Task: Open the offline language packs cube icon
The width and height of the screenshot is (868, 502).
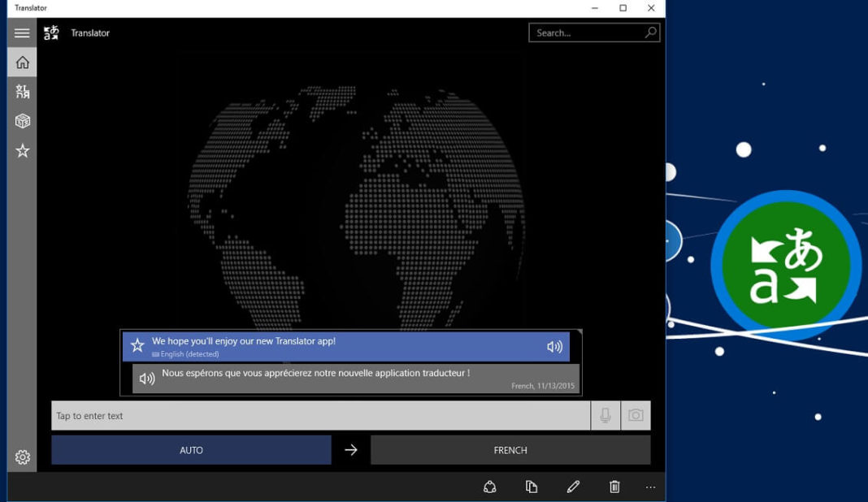Action: (x=22, y=120)
